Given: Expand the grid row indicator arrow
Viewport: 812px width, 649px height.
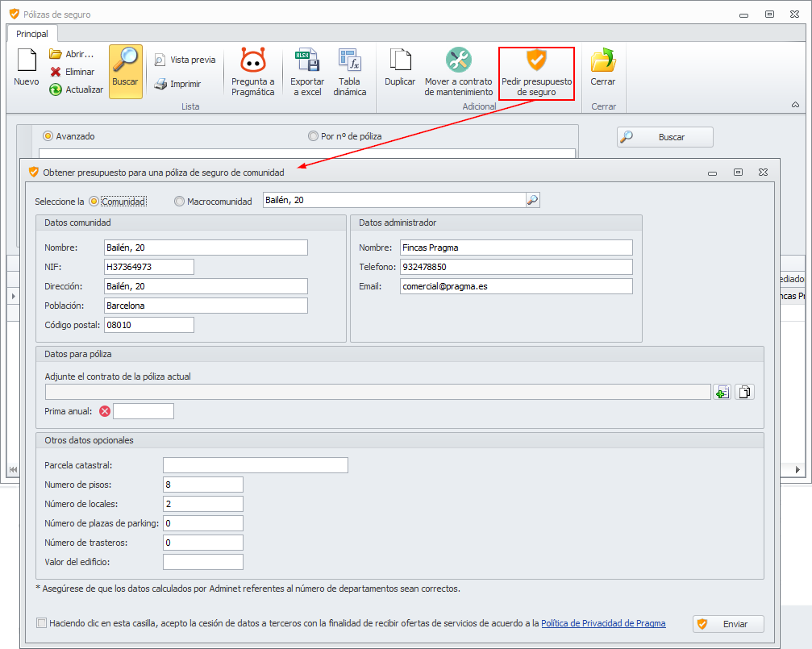Looking at the screenshot, I should (x=13, y=296).
